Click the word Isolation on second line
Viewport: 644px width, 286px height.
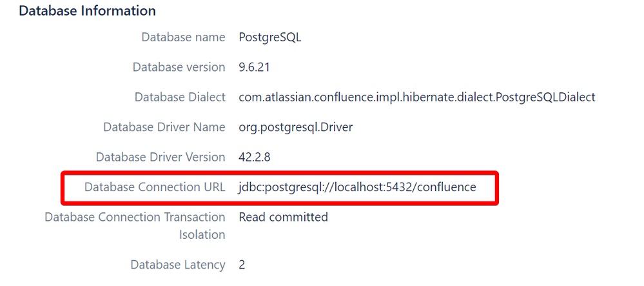point(202,235)
